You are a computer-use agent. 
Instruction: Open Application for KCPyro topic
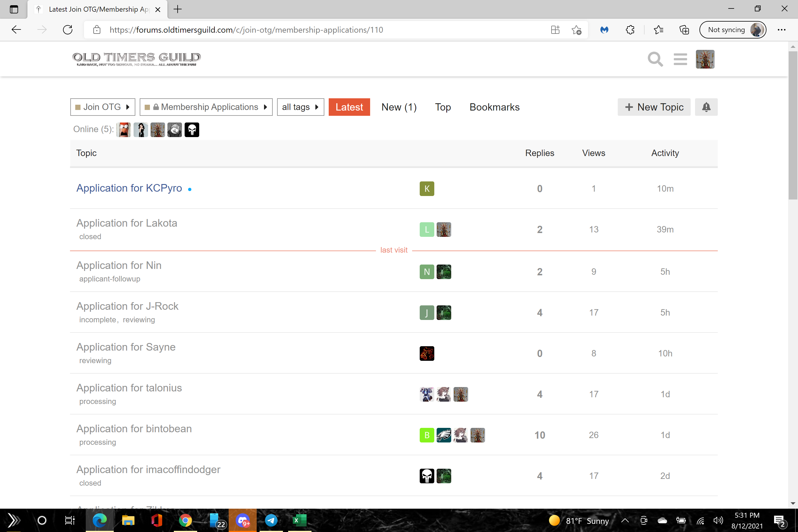(x=129, y=188)
